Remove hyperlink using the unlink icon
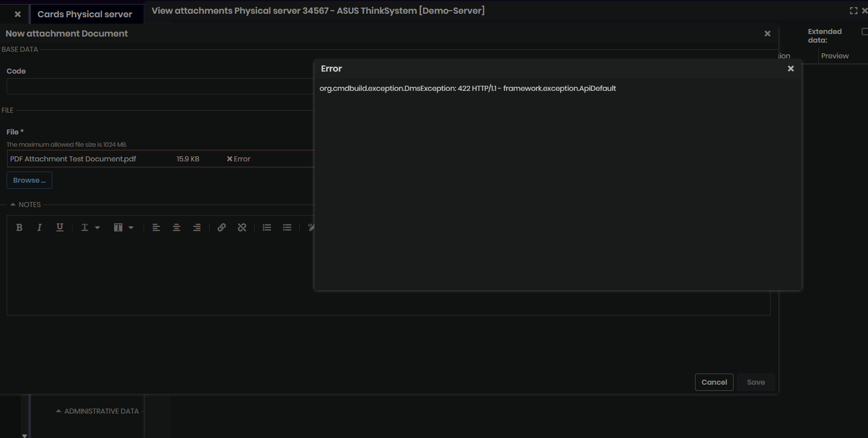The width and height of the screenshot is (868, 438). coord(242,227)
